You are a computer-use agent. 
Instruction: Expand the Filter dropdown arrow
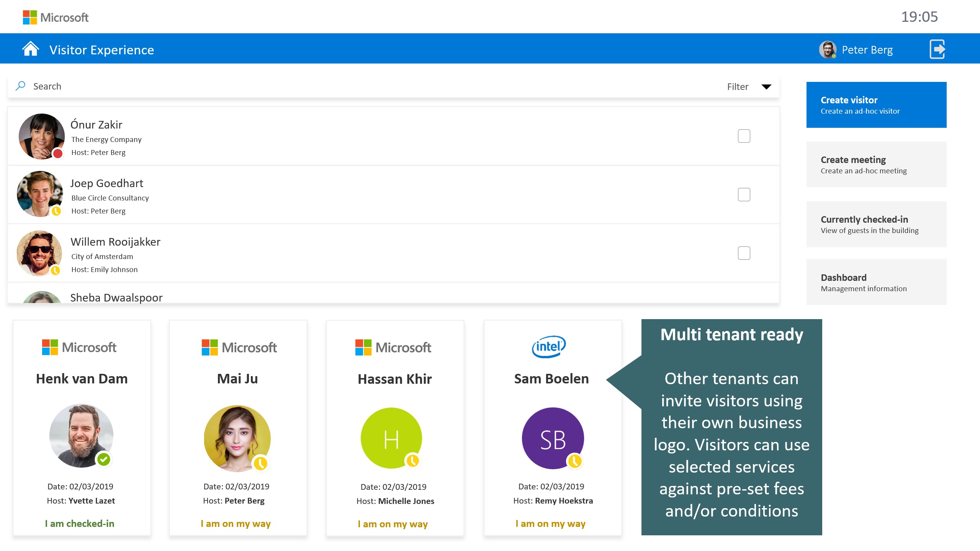click(x=766, y=87)
